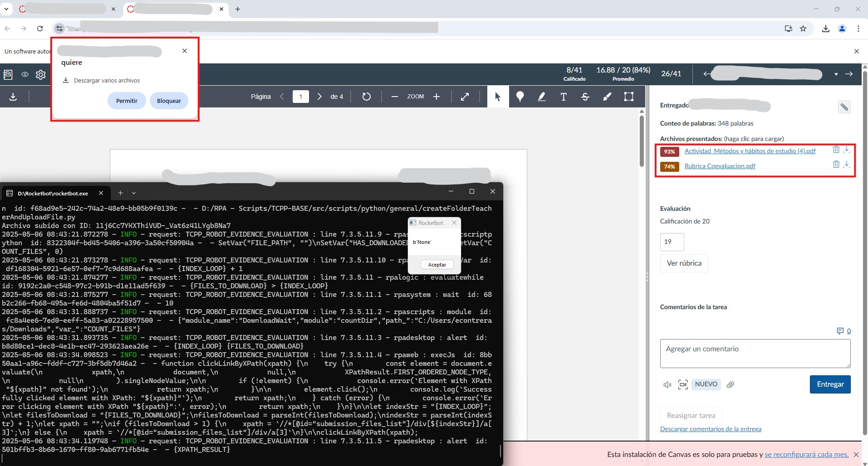Click the rocketbot.exe terminal tab

[53, 193]
